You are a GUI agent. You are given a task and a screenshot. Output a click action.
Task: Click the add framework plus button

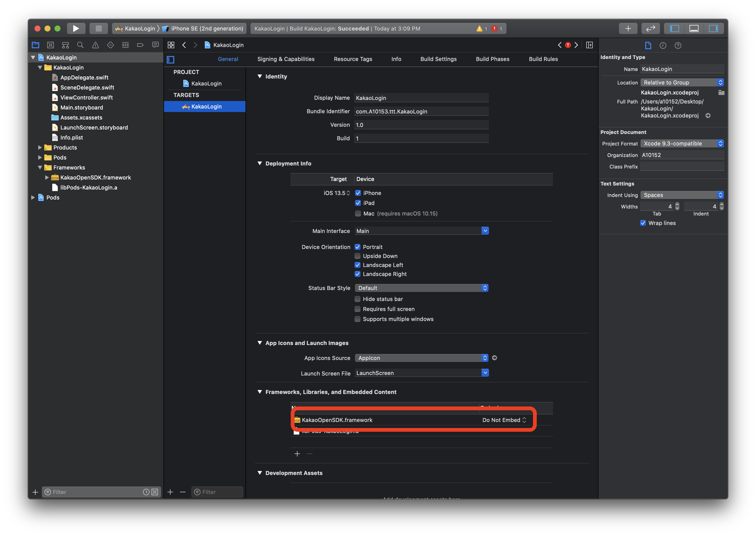[297, 454]
